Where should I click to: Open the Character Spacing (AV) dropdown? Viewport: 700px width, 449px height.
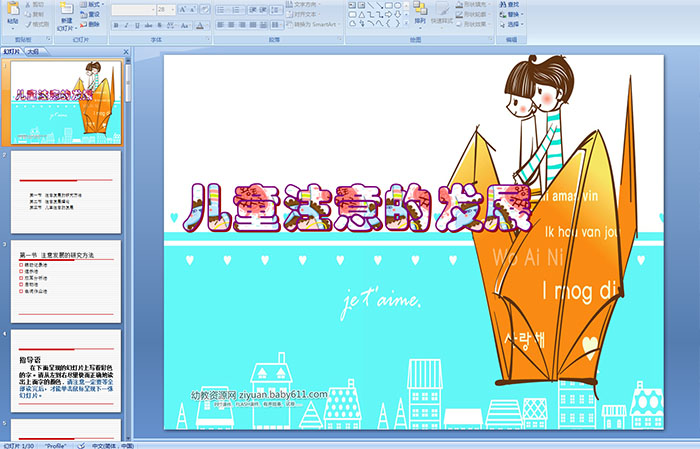[x=171, y=25]
